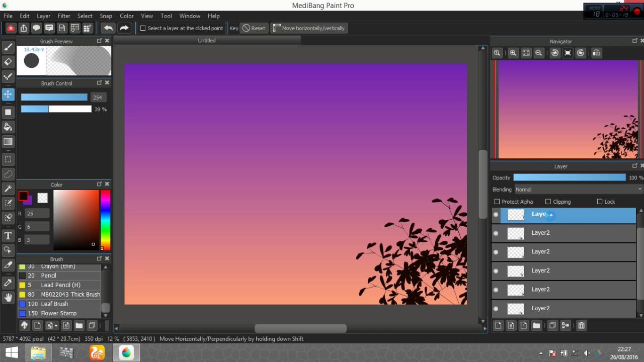Duplicate layer using Layer panel icon
The height and width of the screenshot is (362, 644).
552,325
